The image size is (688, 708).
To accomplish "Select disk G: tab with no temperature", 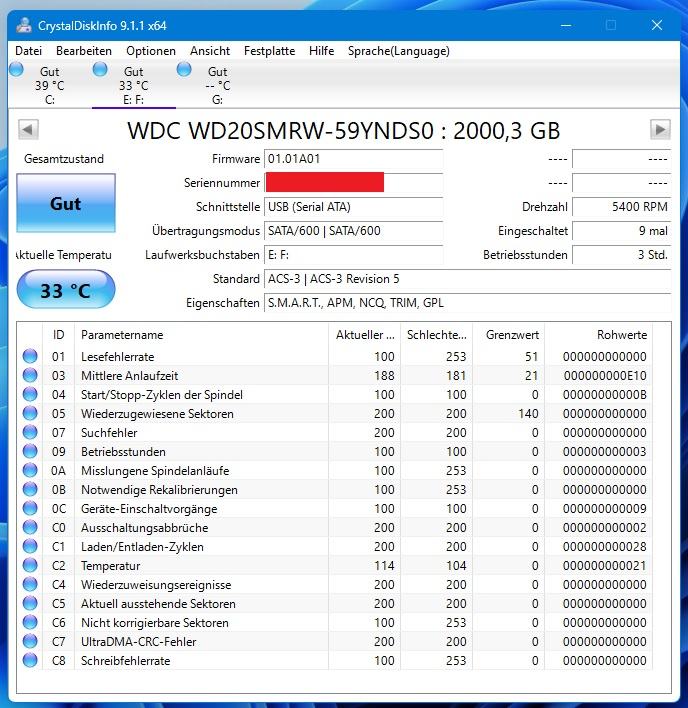I will click(218, 85).
